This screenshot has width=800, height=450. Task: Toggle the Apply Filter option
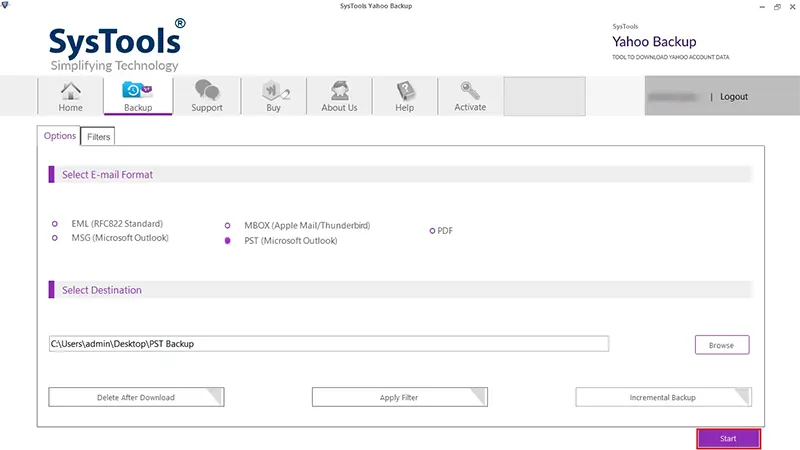(399, 397)
